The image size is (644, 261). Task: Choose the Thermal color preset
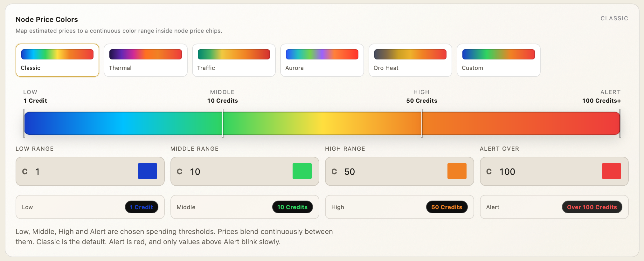click(145, 60)
